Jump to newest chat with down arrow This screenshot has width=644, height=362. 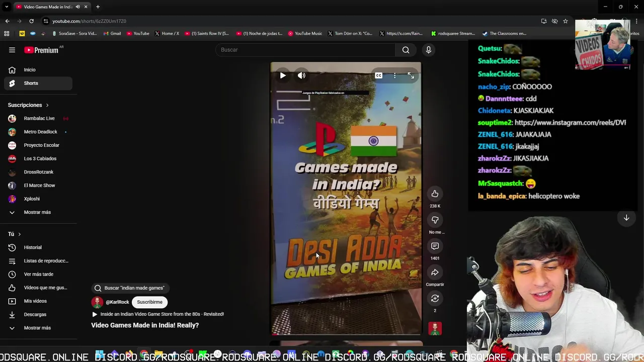coord(626,218)
